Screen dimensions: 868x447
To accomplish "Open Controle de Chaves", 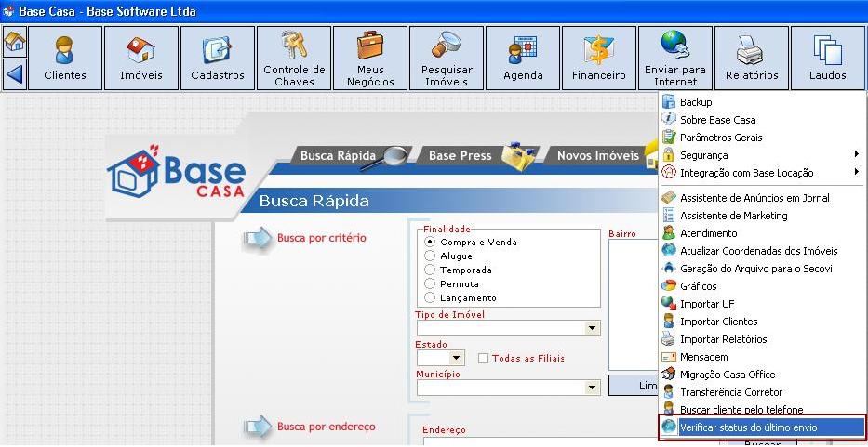I will coord(294,59).
